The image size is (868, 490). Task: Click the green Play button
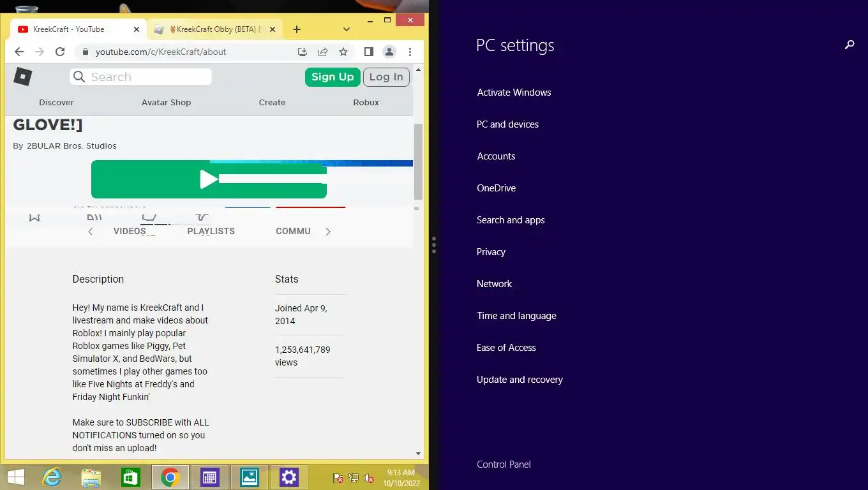pyautogui.click(x=209, y=179)
